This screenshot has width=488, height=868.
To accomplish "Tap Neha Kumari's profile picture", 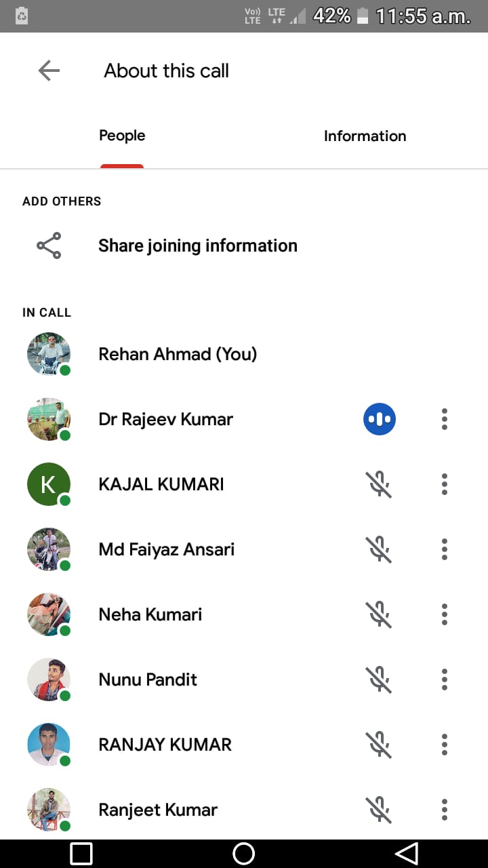I will tap(49, 614).
